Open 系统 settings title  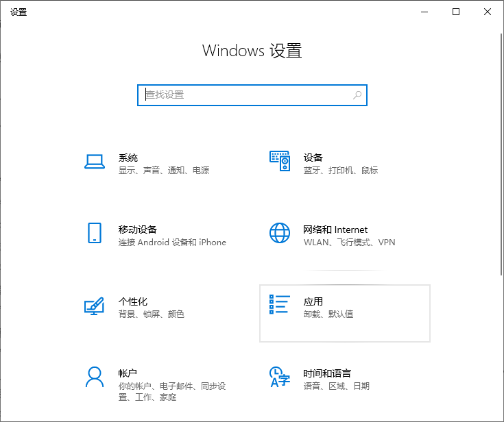coord(128,158)
